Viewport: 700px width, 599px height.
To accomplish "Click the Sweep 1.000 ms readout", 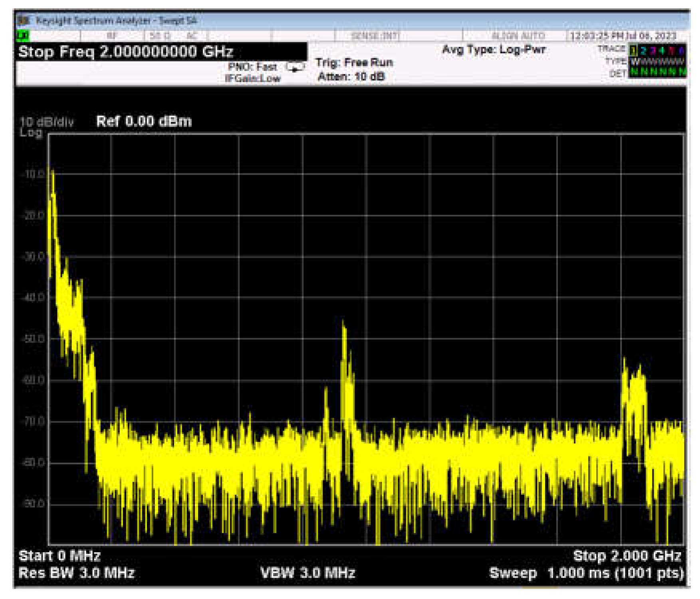I will (586, 573).
